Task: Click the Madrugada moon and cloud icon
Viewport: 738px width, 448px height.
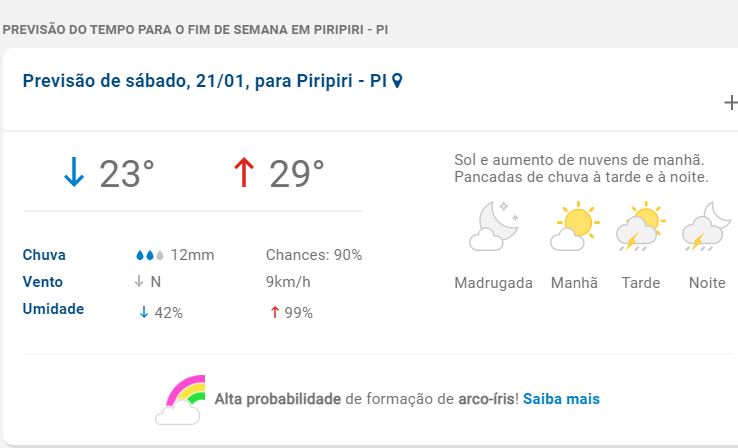Action: tap(492, 227)
